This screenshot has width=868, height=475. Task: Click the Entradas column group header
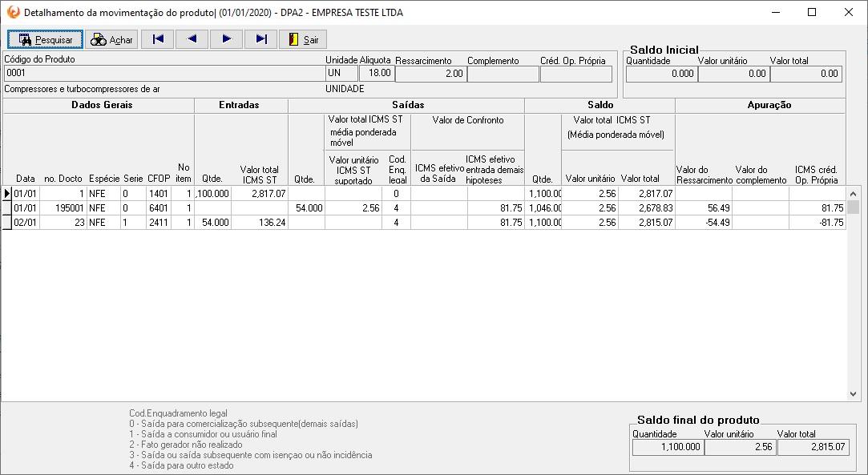[x=239, y=105]
